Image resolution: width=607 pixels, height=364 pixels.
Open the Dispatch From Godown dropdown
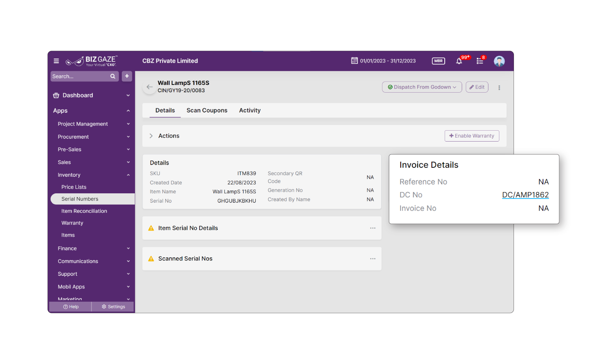[x=422, y=87]
